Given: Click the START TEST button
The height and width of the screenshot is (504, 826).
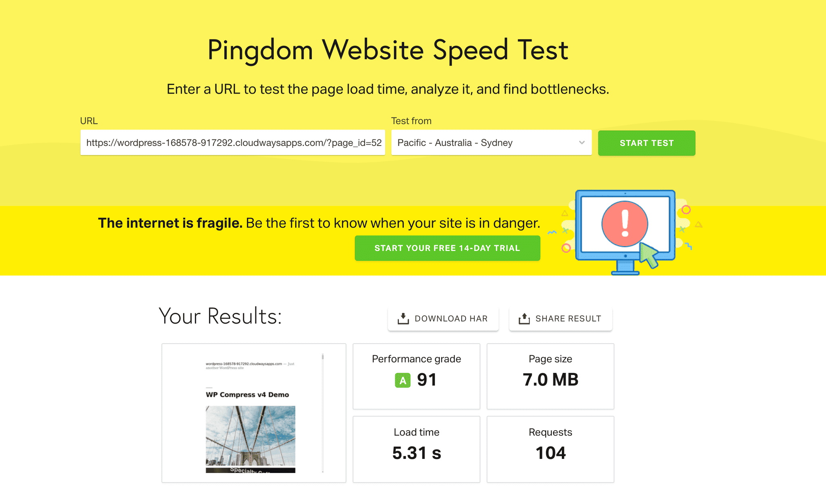Looking at the screenshot, I should click(x=647, y=143).
